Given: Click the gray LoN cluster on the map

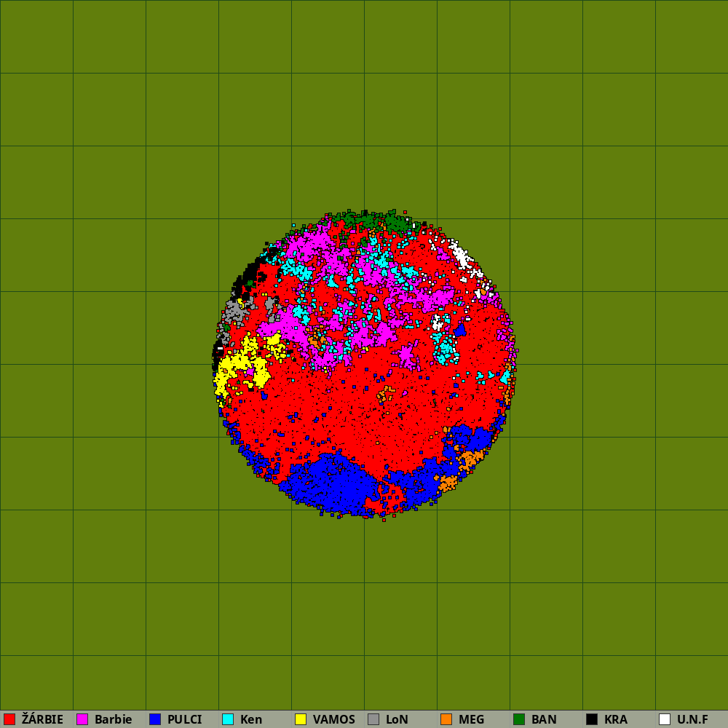Looking at the screenshot, I should pyautogui.click(x=237, y=312).
